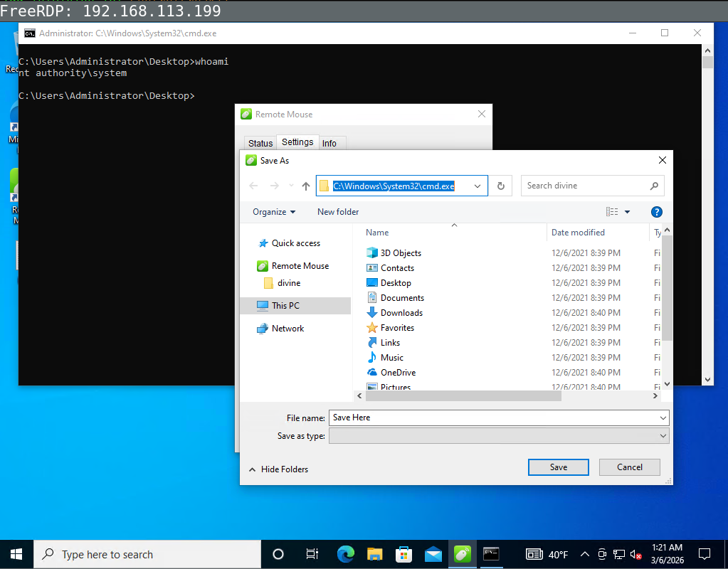Expand the address bar path dropdown

(478, 186)
